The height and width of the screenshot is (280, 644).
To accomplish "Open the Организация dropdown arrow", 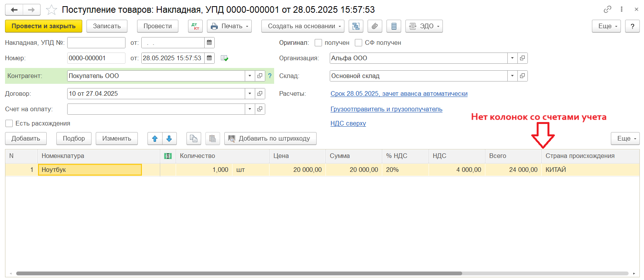I will (512, 58).
